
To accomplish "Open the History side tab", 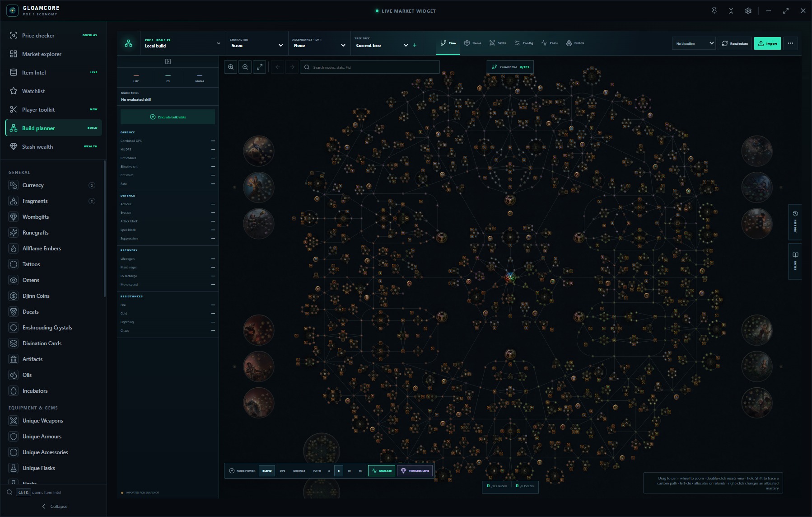I will 795,222.
